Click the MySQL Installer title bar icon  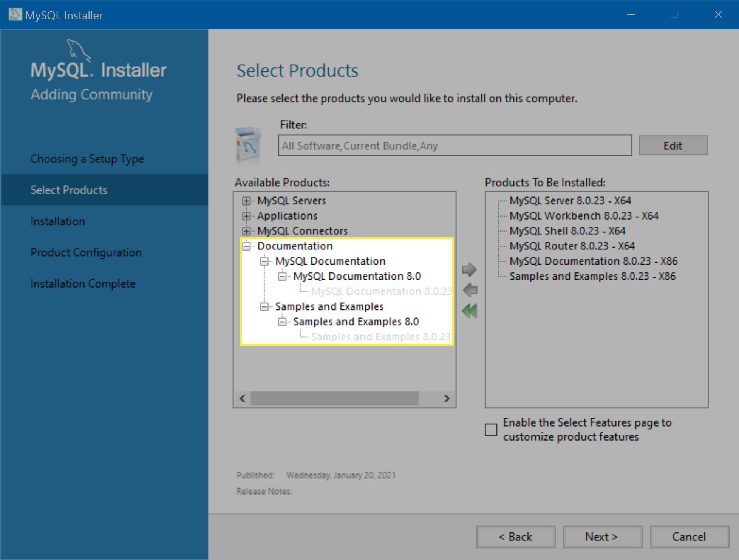15,15
